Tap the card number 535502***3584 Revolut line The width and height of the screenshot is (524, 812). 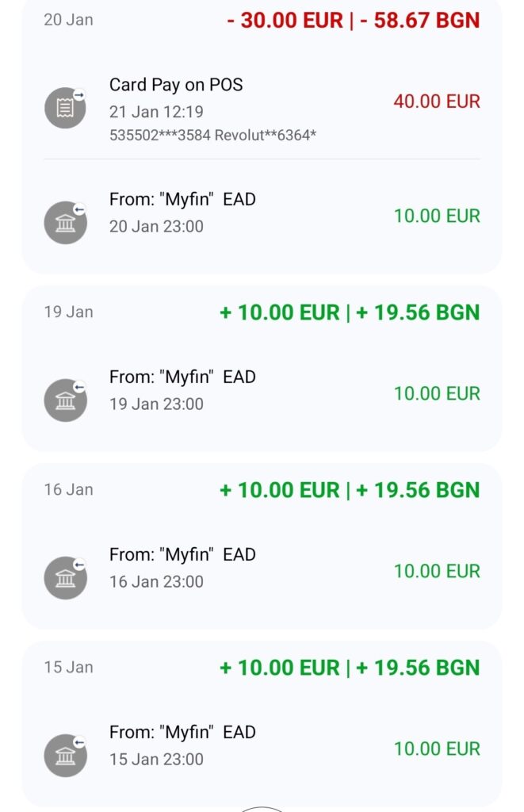(212, 135)
